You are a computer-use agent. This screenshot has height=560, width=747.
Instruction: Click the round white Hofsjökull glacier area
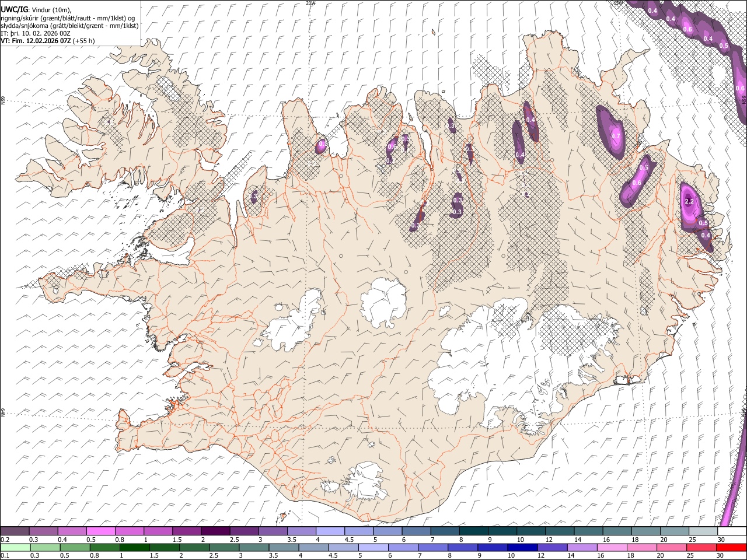click(383, 303)
